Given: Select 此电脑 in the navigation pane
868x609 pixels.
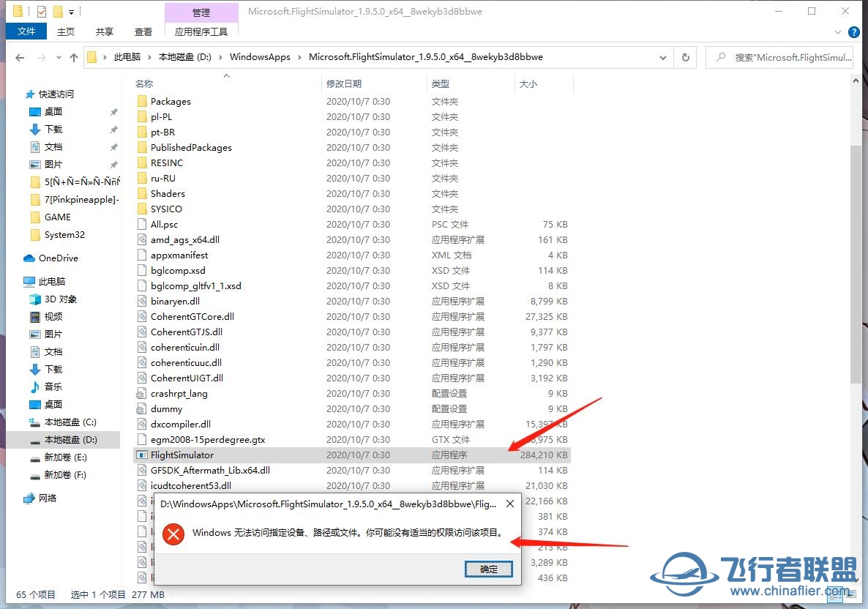Looking at the screenshot, I should [51, 281].
